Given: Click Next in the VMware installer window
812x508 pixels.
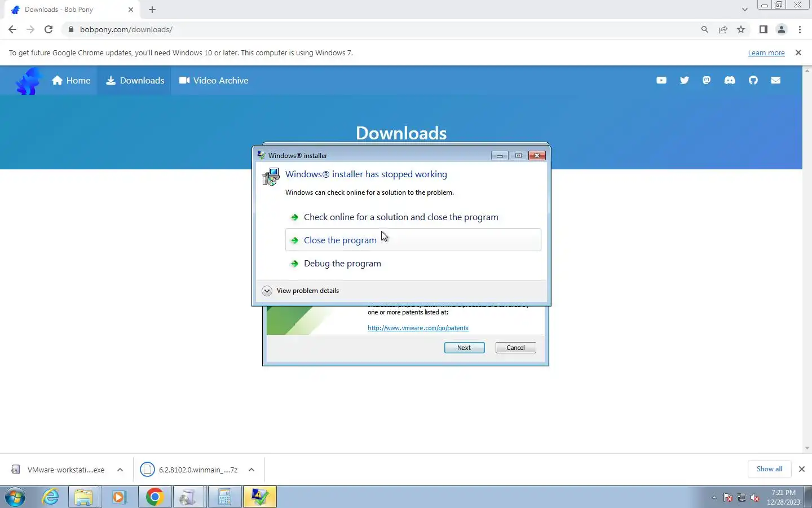Looking at the screenshot, I should (x=464, y=348).
